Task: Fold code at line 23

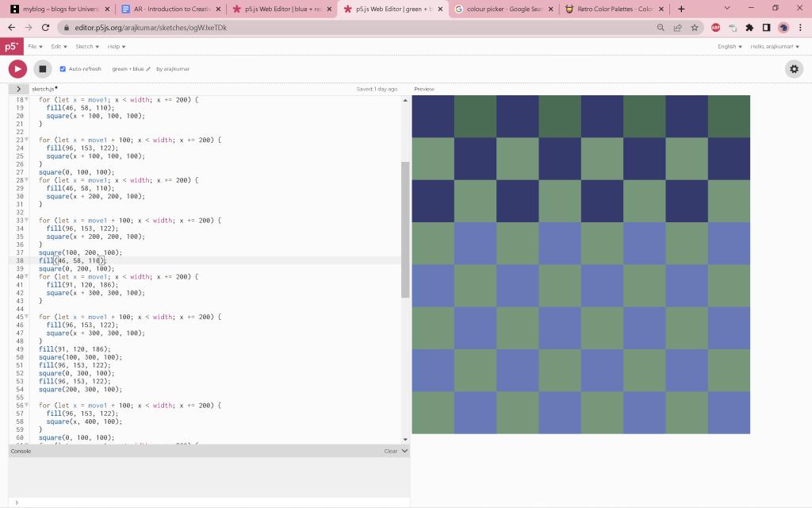Action: click(26, 140)
